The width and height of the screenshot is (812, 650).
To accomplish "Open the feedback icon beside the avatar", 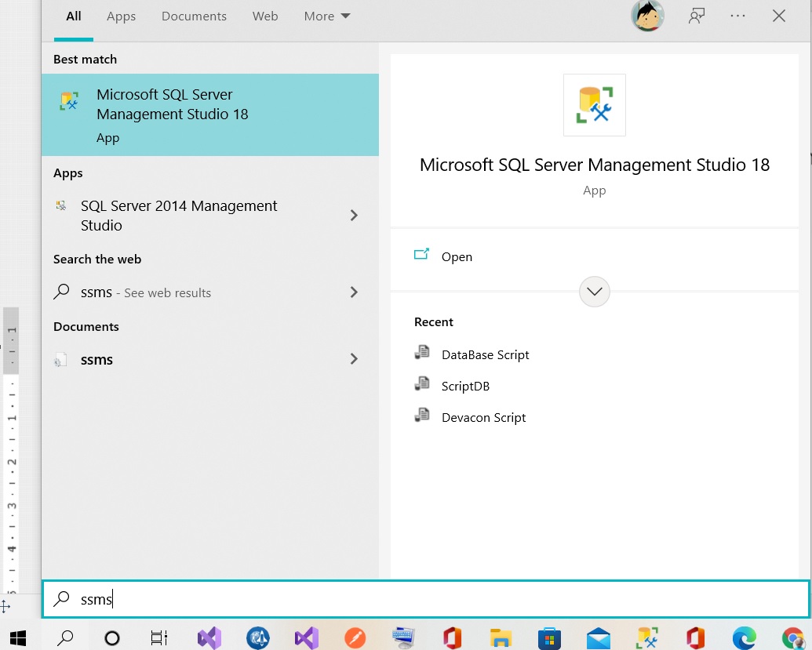I will click(x=697, y=16).
